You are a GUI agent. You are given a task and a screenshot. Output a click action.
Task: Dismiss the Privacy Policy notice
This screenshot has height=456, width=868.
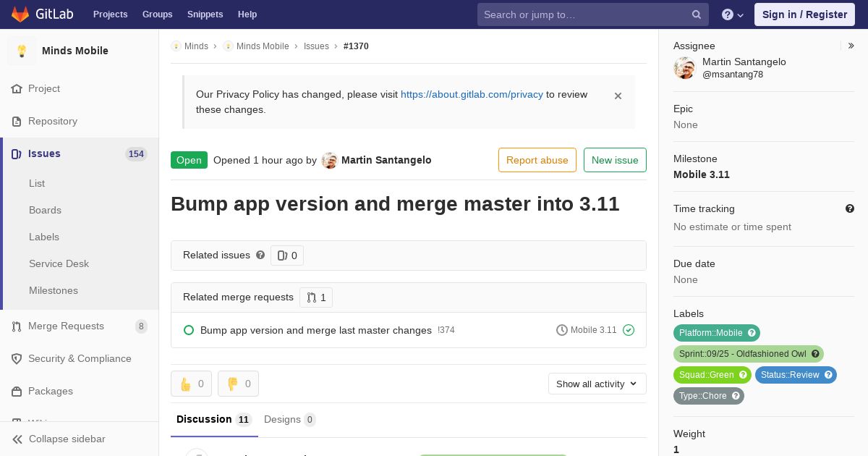coord(618,96)
